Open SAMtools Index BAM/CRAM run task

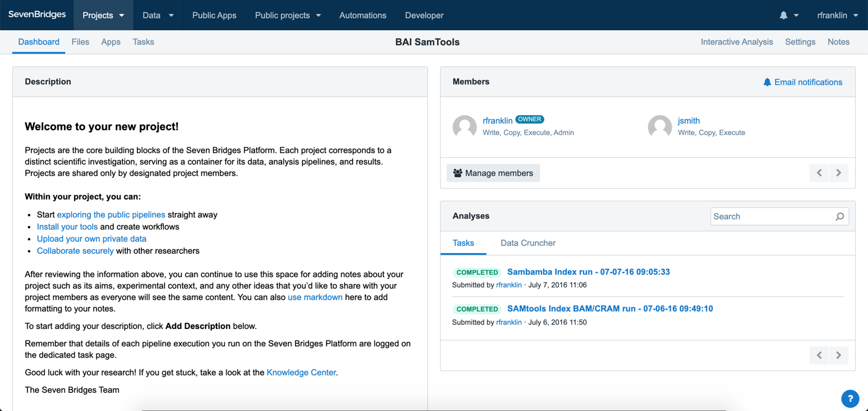610,309
